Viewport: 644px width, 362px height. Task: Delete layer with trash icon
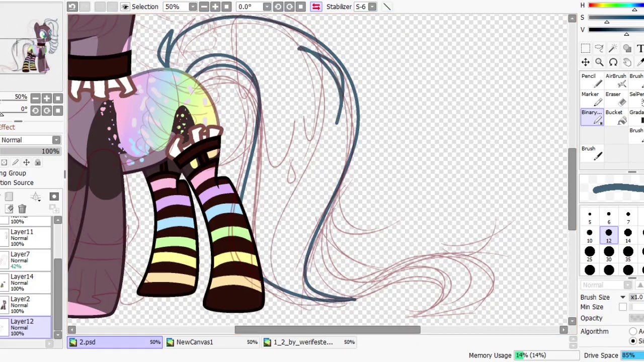click(x=22, y=209)
